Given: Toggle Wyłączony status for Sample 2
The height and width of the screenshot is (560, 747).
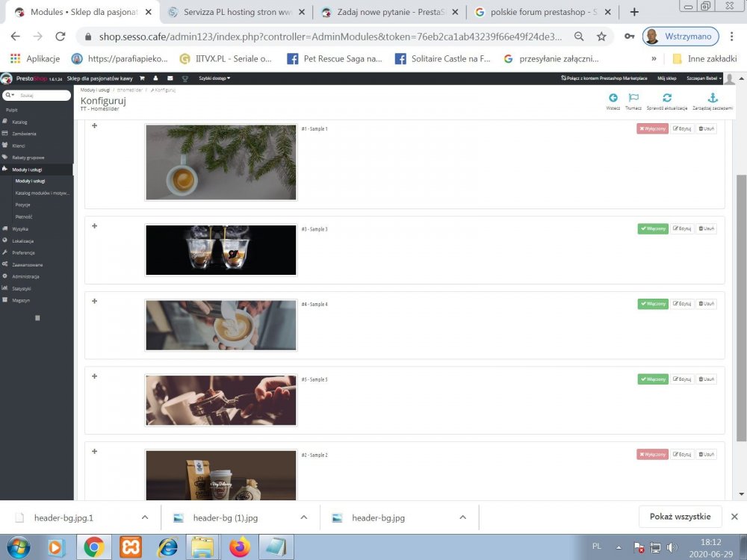Looking at the screenshot, I should pyautogui.click(x=653, y=454).
